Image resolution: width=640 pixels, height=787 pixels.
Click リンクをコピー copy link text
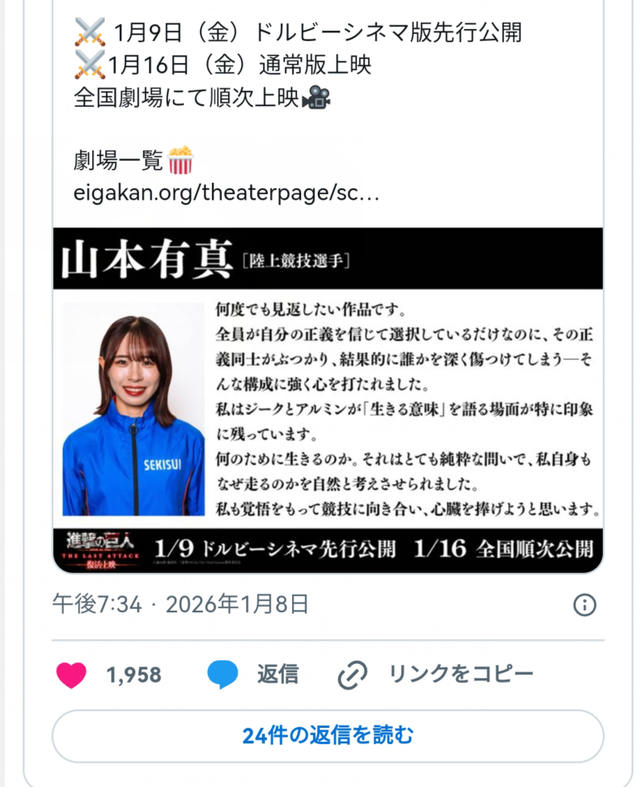point(461,674)
